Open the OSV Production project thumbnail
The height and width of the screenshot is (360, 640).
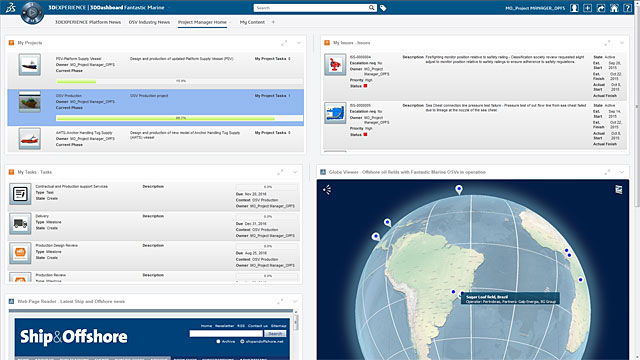29,101
